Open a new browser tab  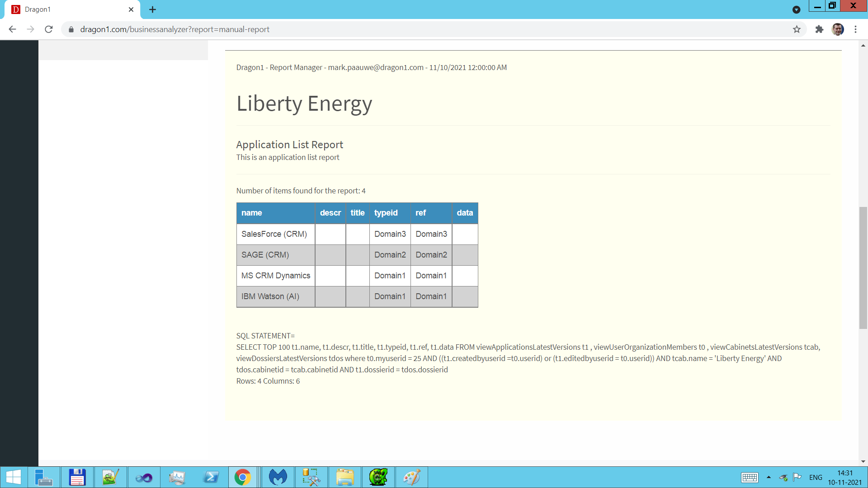[x=152, y=9]
